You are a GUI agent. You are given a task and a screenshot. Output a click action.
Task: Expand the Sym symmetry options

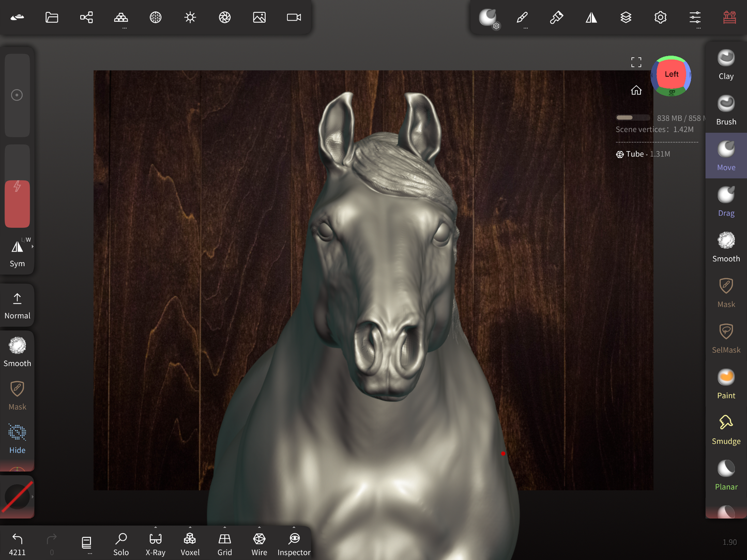coord(32,247)
